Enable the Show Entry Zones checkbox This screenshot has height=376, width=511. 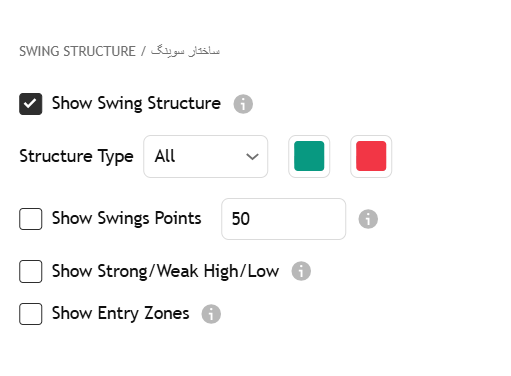pos(31,314)
